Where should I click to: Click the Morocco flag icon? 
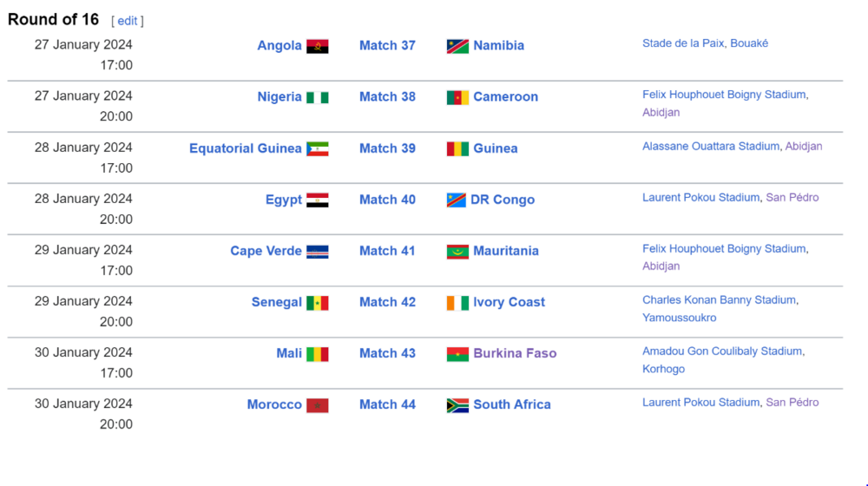(x=317, y=405)
